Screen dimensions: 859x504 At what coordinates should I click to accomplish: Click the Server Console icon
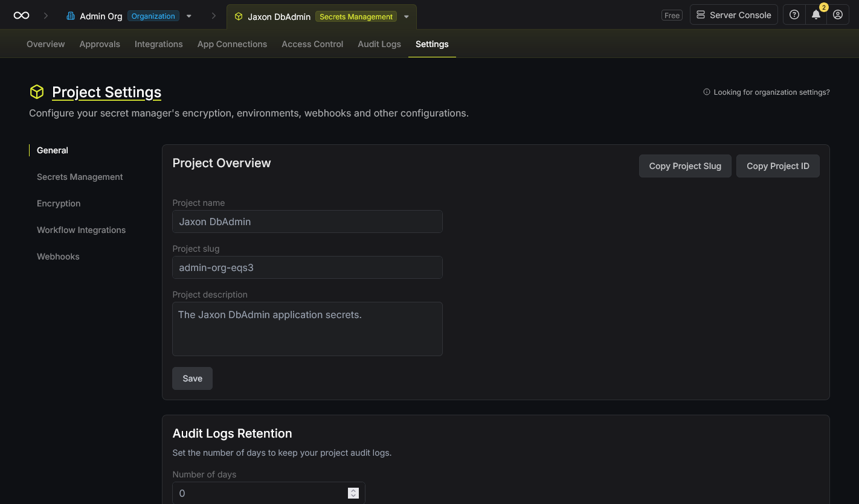pyautogui.click(x=700, y=14)
